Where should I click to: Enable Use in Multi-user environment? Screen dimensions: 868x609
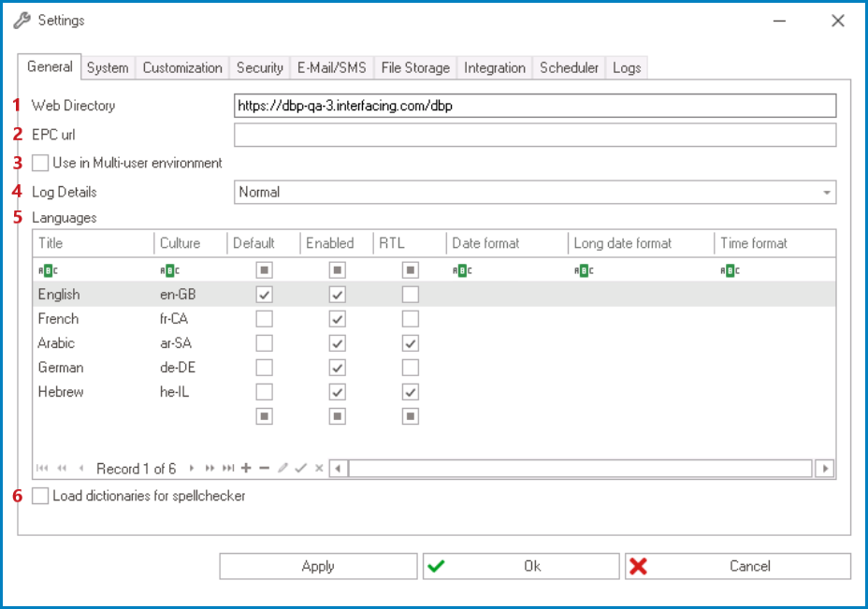coord(39,163)
